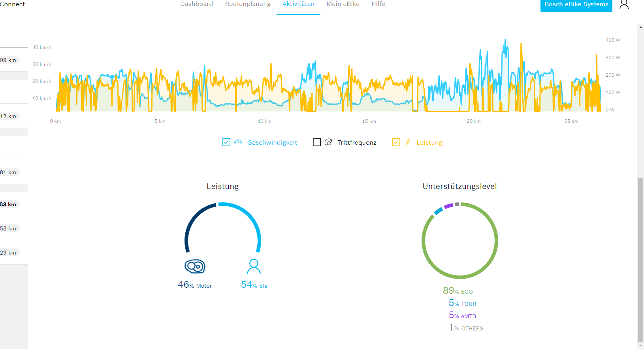Open the Hilfe menu item
This screenshot has width=644, height=349.
[378, 4]
